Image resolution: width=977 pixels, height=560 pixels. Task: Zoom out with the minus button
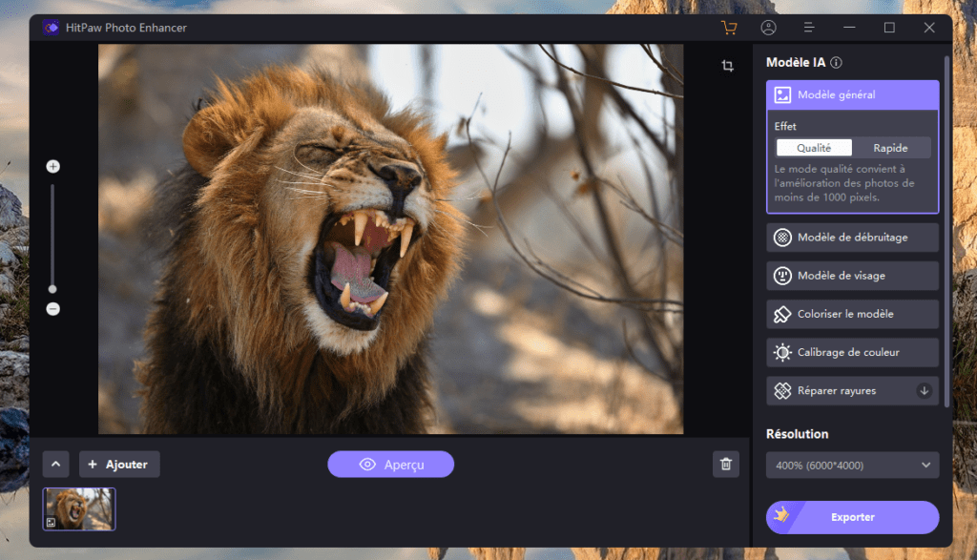point(53,309)
